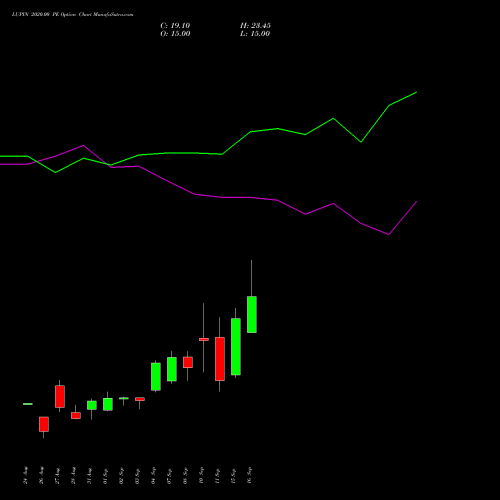Click the '27 Aug' date axis label
This screenshot has width=500, height=500.
click(58, 475)
